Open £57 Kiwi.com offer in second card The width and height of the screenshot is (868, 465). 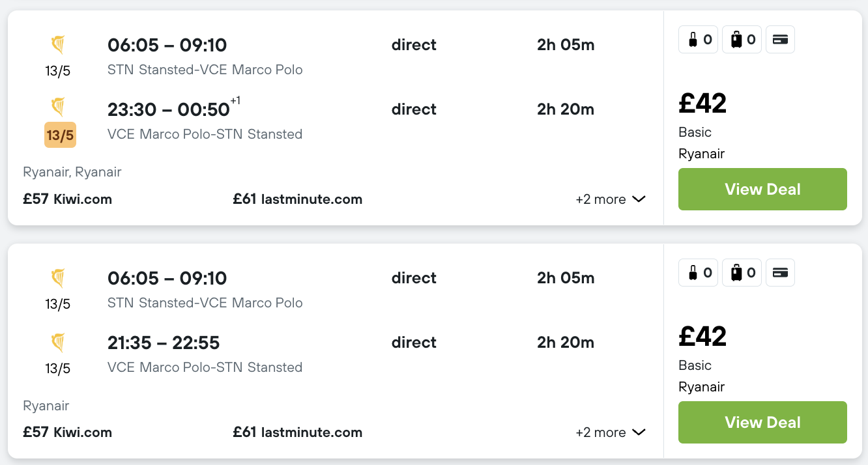pyautogui.click(x=67, y=432)
